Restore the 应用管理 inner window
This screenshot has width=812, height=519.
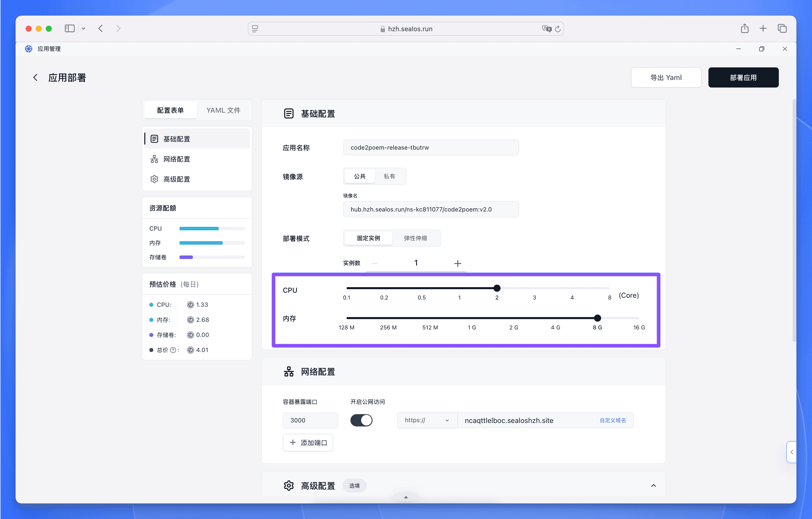[x=761, y=49]
